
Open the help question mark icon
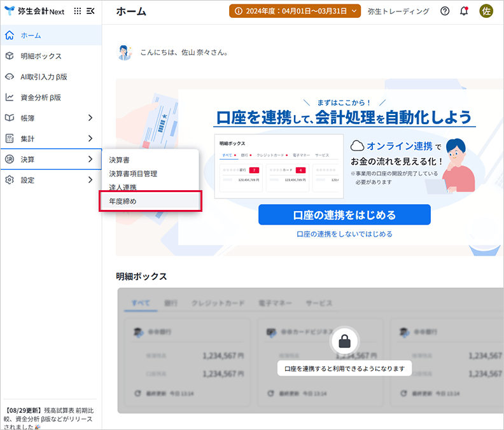point(445,11)
